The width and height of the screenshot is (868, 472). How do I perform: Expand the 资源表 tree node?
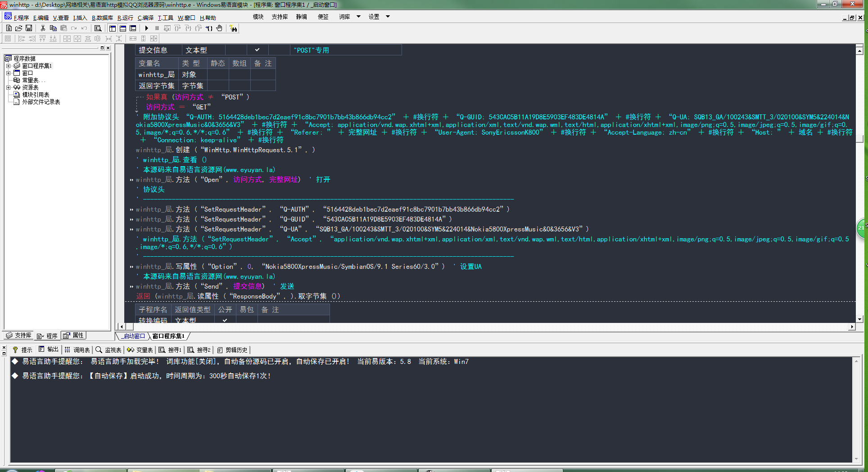coord(8,87)
